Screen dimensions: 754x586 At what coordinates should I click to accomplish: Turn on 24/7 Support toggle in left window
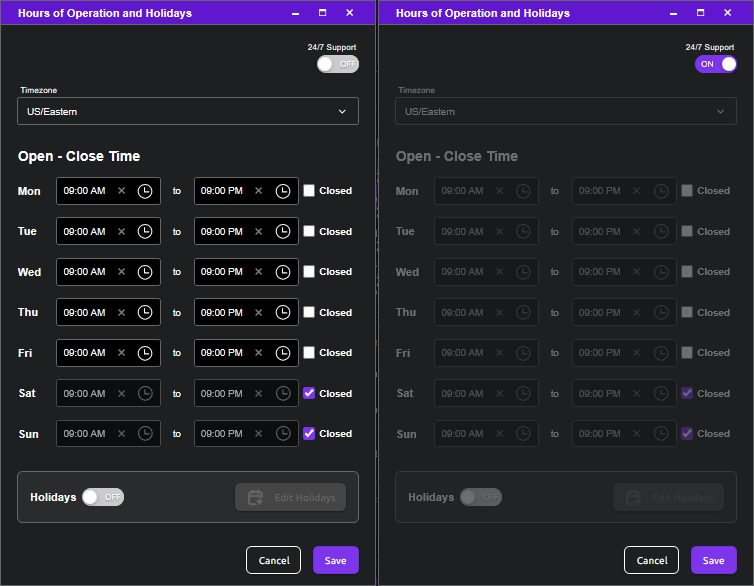coord(338,64)
